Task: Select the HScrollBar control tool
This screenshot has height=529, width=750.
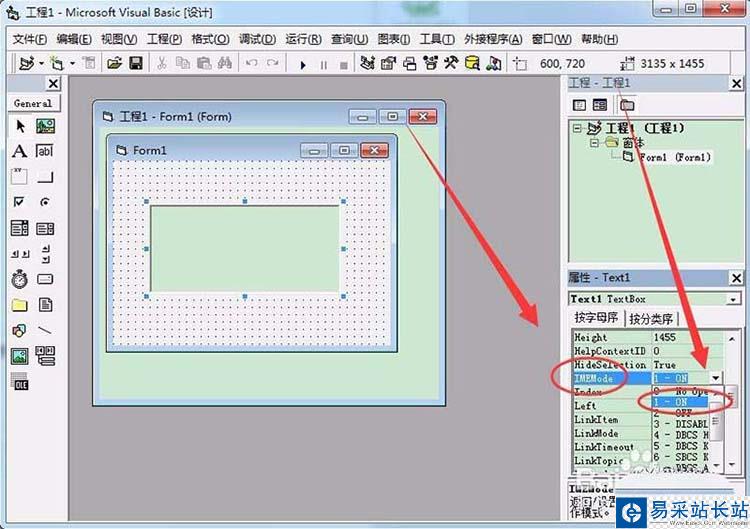Action: coord(20,254)
